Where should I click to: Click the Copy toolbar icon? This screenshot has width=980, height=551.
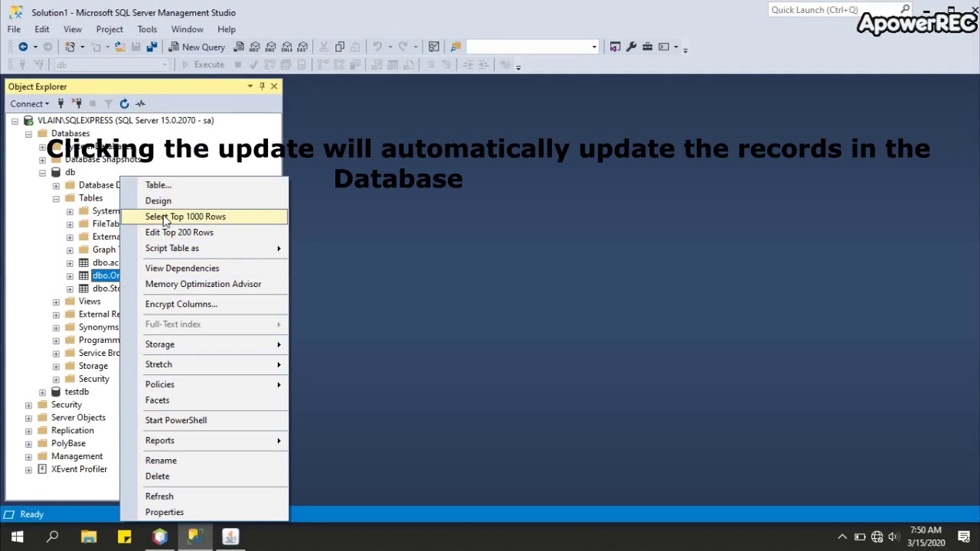[x=340, y=47]
